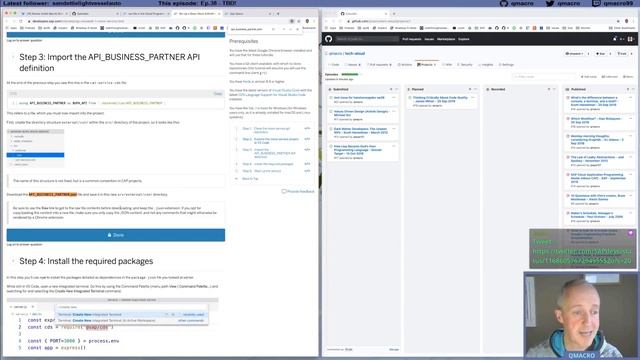Open new tab in left browser
The image size is (640, 360).
tap(278, 13)
